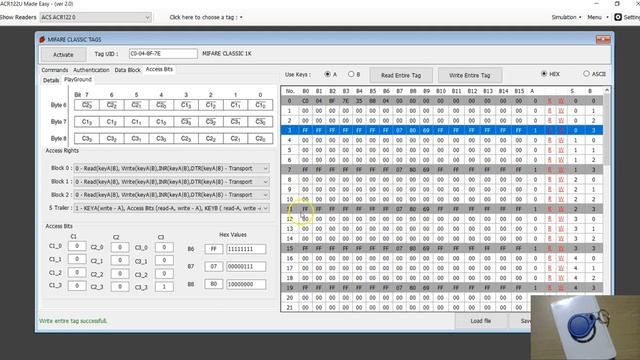Click the Activate button
The height and width of the screenshot is (360, 640).
(x=63, y=54)
